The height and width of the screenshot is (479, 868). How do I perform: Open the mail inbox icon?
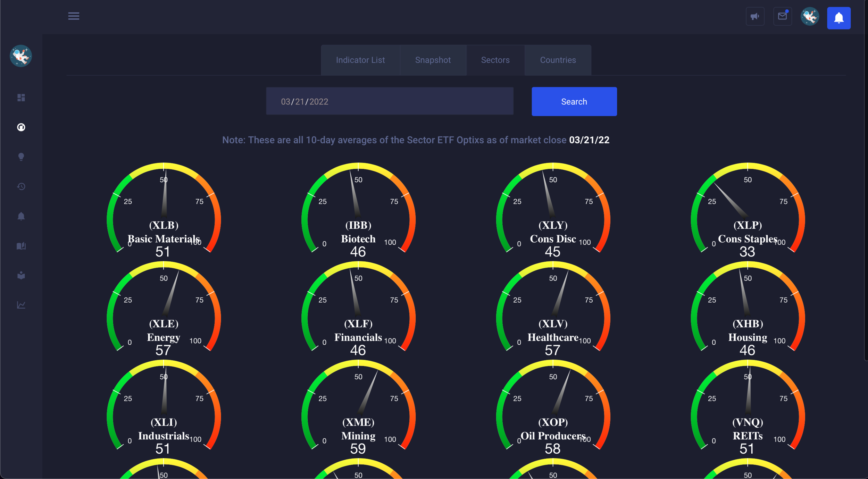point(782,16)
